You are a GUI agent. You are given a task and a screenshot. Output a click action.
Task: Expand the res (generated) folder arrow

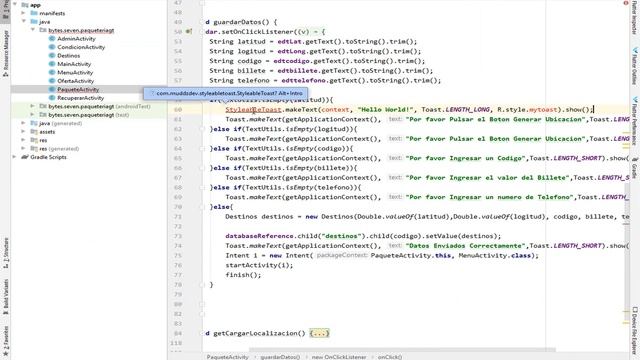(24, 149)
